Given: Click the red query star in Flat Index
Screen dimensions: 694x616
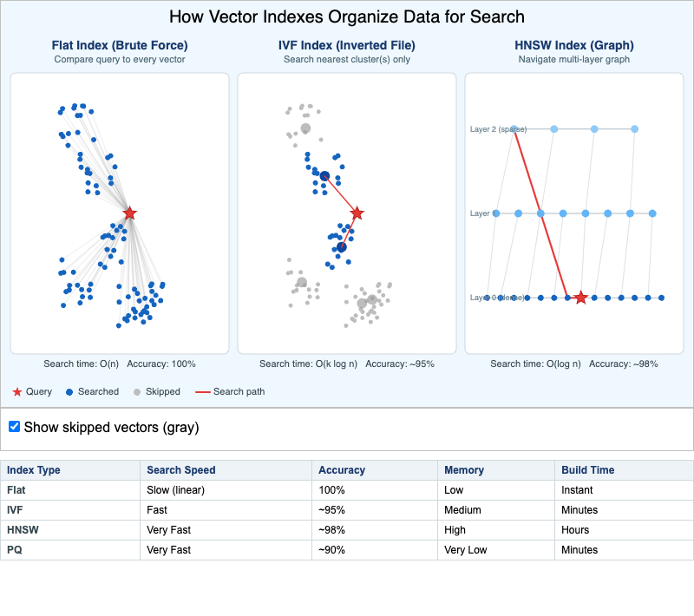Looking at the screenshot, I should pos(129,213).
